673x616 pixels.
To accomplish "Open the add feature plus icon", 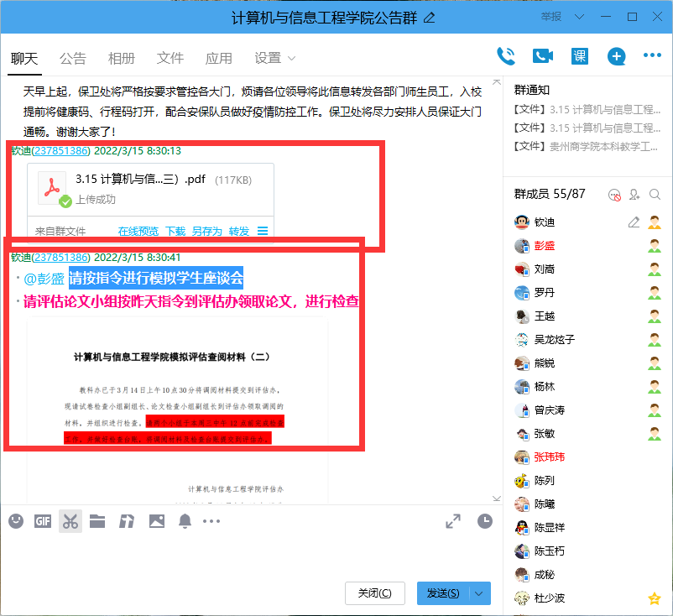I will coord(616,56).
